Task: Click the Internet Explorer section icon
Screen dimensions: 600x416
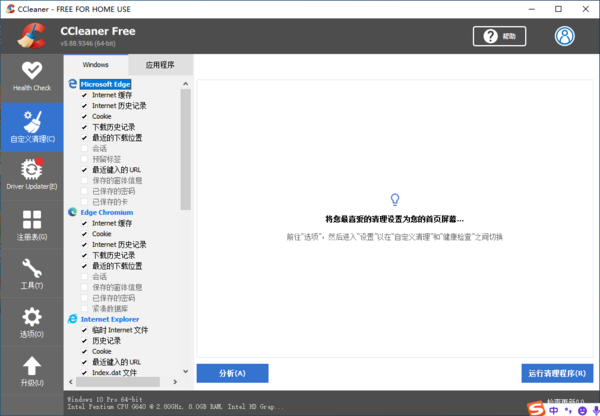Action: point(72,319)
